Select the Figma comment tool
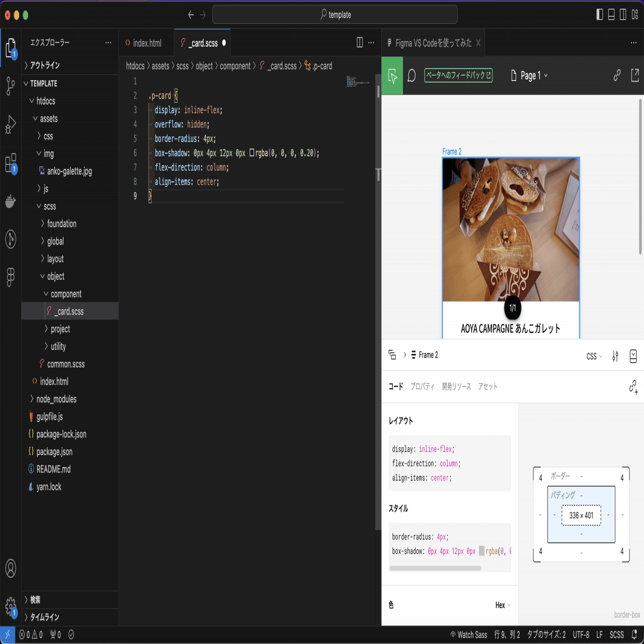Viewport: 644px width, 644px height. coord(411,75)
